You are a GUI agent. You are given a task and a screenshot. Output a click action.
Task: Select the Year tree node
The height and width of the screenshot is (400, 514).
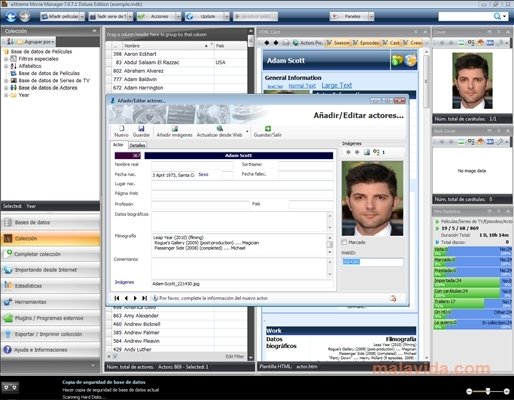click(24, 95)
